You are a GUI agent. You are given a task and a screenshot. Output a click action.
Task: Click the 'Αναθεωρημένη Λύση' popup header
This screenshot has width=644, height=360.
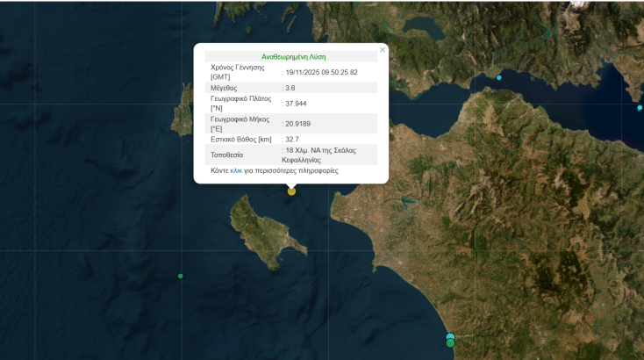point(293,57)
